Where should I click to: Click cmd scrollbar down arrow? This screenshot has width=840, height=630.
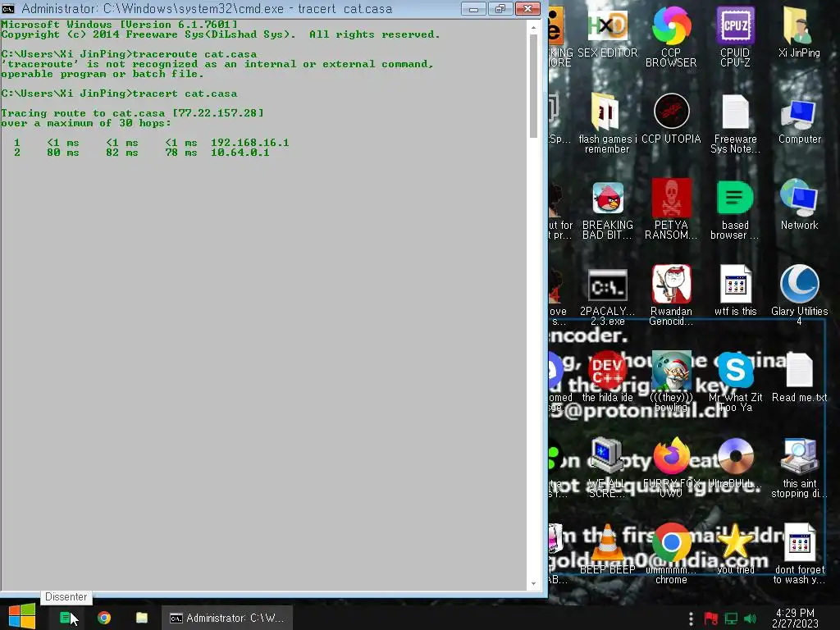pos(533,584)
